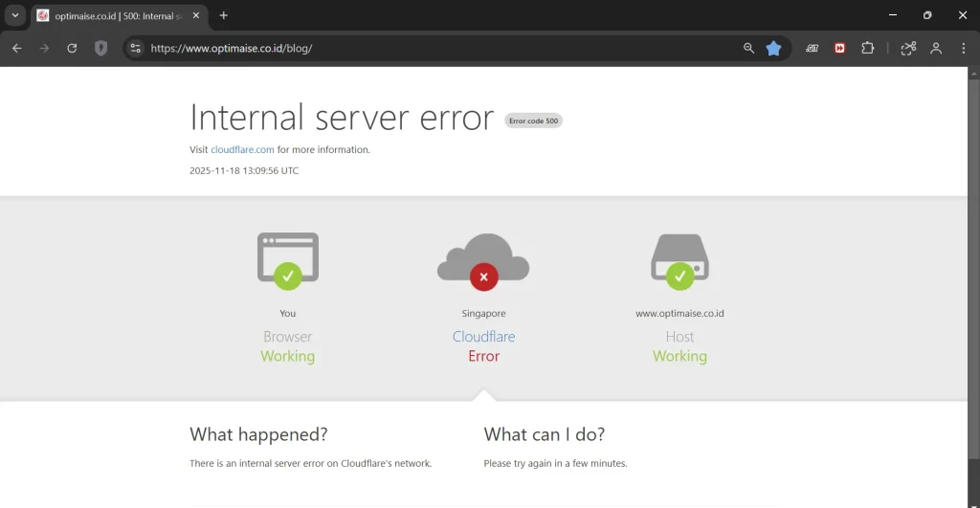This screenshot has height=508, width=980.
Task: Open the Cloudflare link under Singapore
Action: [483, 336]
